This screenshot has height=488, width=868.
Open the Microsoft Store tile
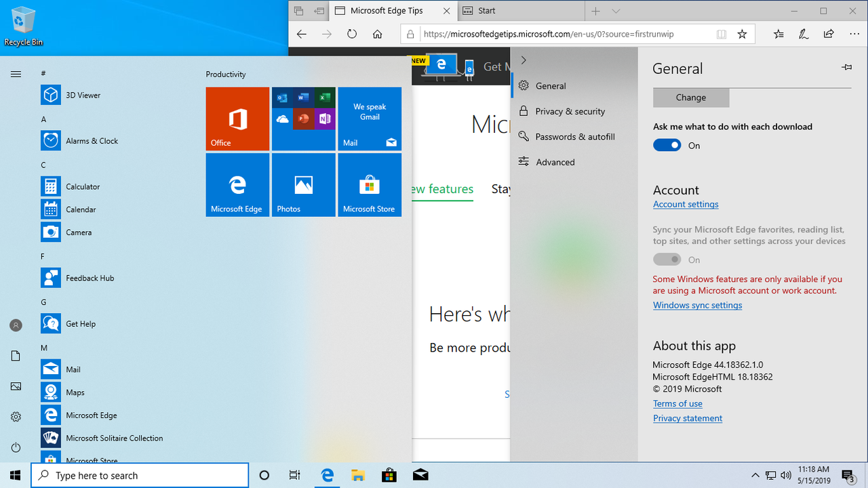(x=370, y=185)
